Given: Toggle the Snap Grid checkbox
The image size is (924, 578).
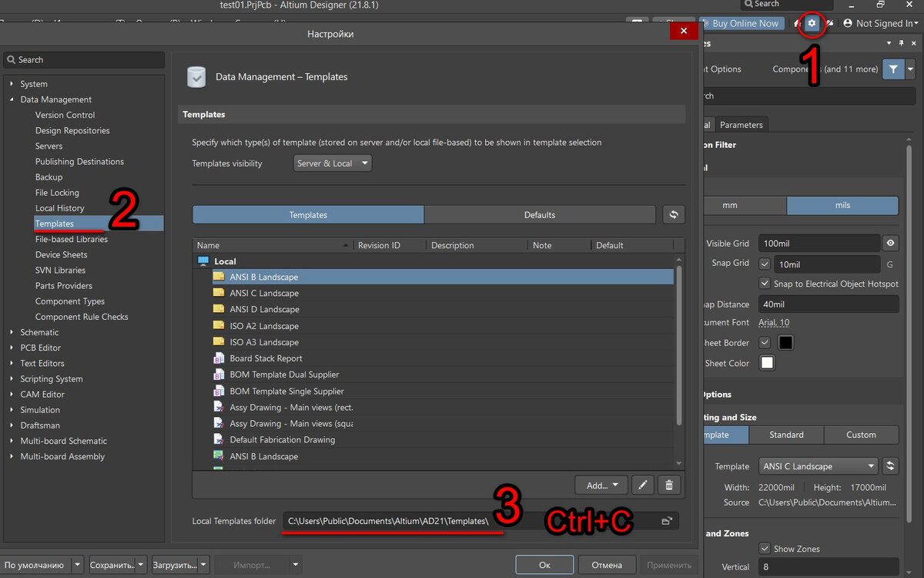Looking at the screenshot, I should [765, 264].
